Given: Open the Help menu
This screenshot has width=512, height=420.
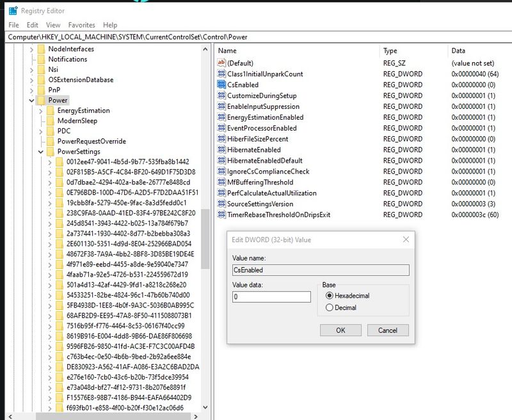Looking at the screenshot, I should (x=110, y=25).
